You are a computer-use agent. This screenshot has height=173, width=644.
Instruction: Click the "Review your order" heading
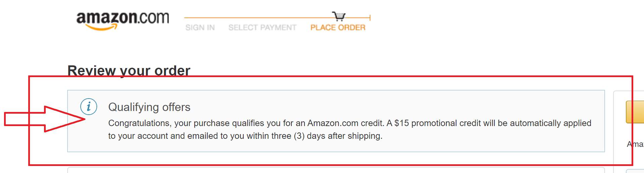pyautogui.click(x=129, y=70)
